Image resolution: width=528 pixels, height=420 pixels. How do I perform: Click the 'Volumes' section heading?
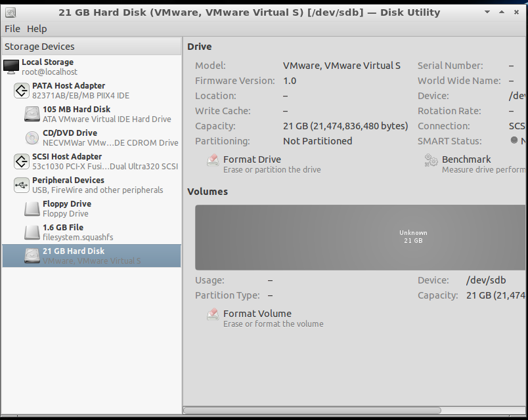208,192
